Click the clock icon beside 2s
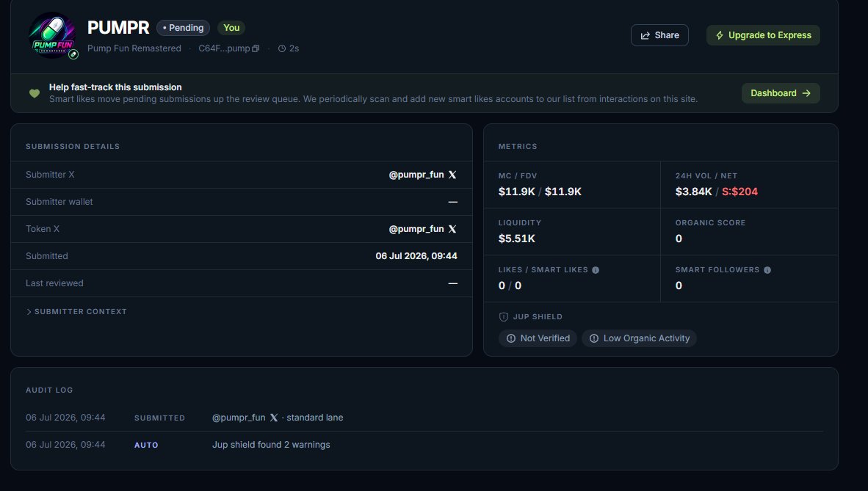 [282, 48]
